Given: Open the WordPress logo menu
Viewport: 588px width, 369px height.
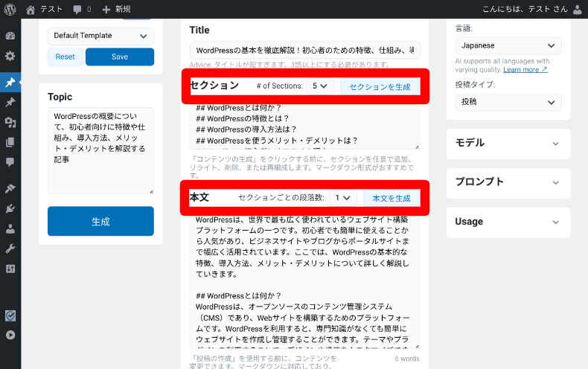Looking at the screenshot, I should pyautogui.click(x=10, y=9).
